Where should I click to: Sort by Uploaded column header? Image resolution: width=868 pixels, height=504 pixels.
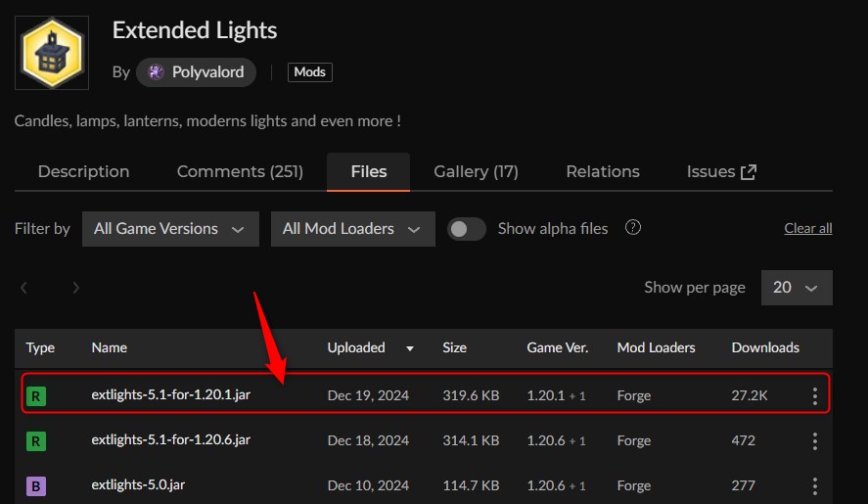click(x=356, y=347)
